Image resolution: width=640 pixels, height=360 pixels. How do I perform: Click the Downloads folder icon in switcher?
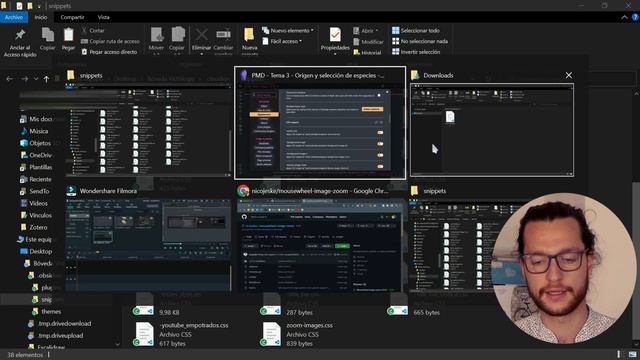(x=416, y=75)
